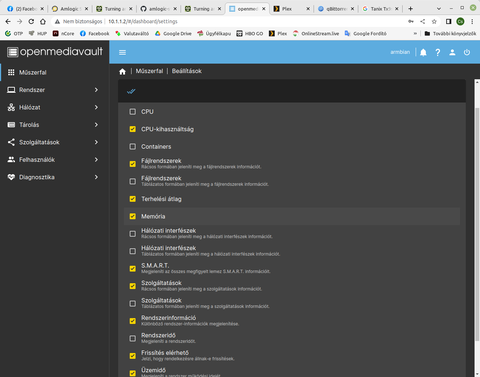Reload the page with browser refresh icon
The width and height of the screenshot is (480, 377).
click(x=31, y=21)
